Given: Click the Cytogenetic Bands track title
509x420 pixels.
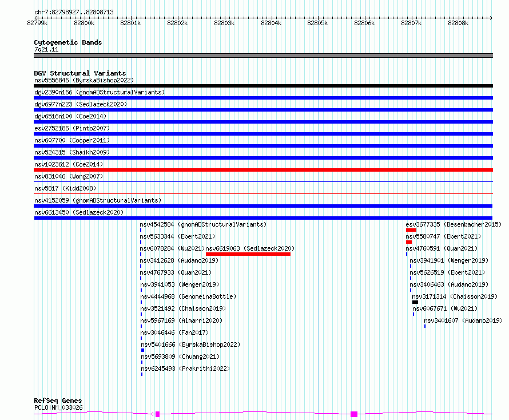Looking at the screenshot, I should tap(68, 42).
